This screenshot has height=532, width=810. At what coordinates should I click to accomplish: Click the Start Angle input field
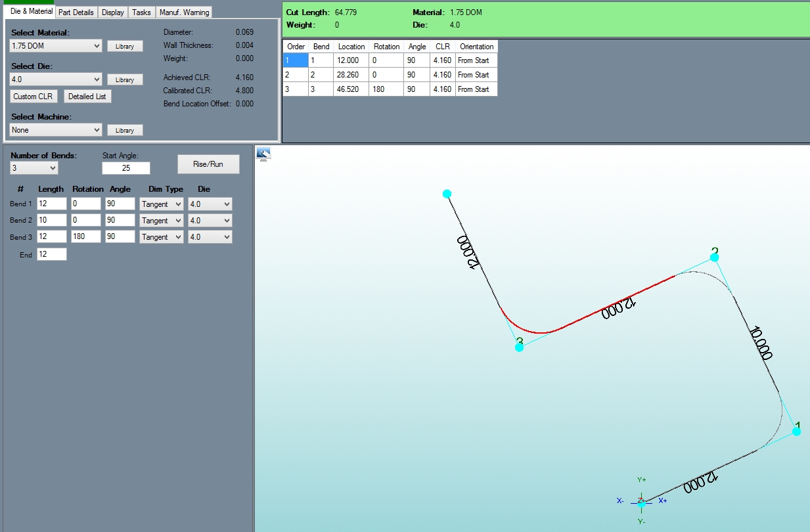(x=125, y=168)
